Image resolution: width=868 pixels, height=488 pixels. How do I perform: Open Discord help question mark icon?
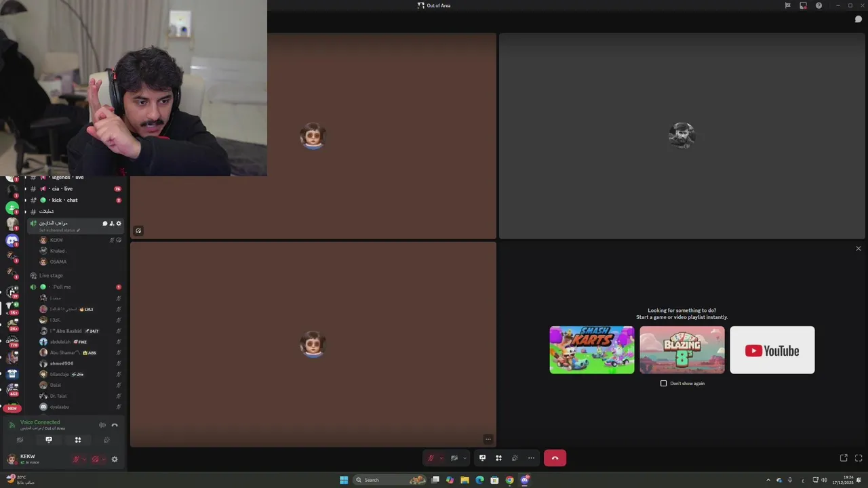coord(818,5)
